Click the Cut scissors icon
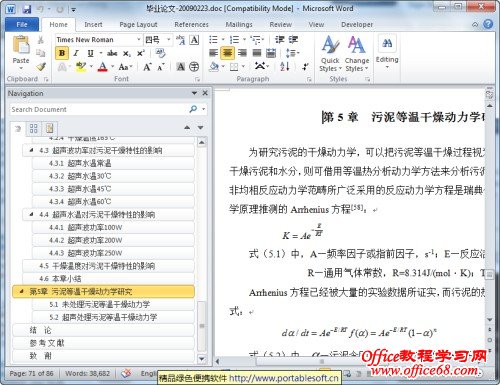This screenshot has height=385, width=500. point(41,40)
